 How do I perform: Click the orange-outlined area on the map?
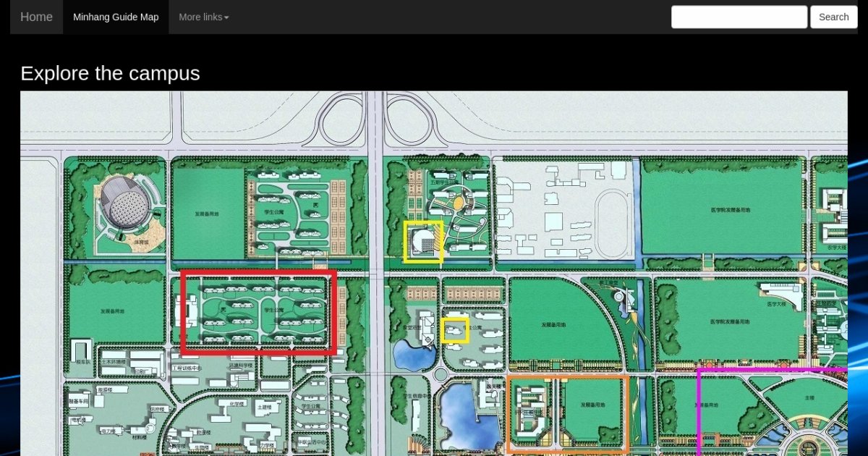(567, 413)
